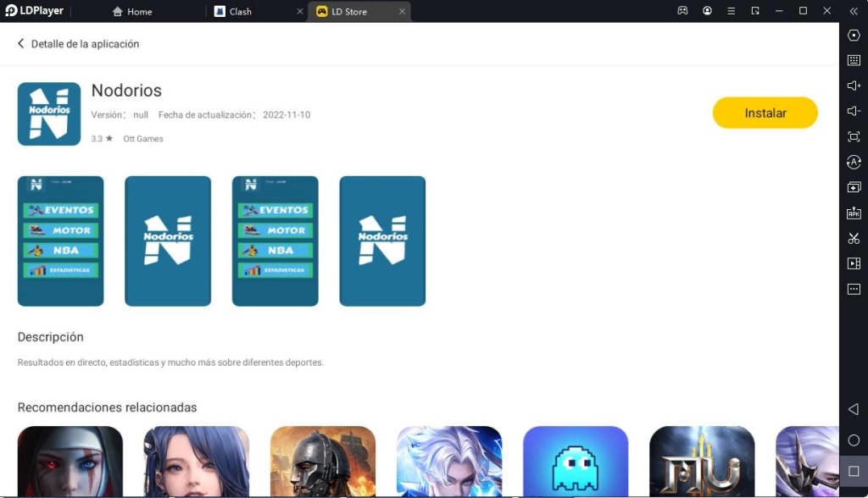
Task: Open the gamepad icon in title bar
Action: (x=682, y=11)
